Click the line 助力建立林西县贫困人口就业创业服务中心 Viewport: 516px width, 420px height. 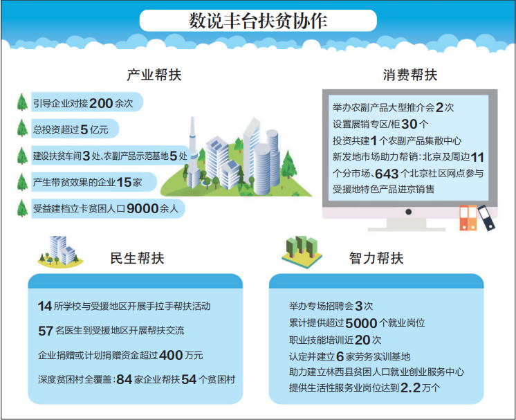click(x=376, y=372)
